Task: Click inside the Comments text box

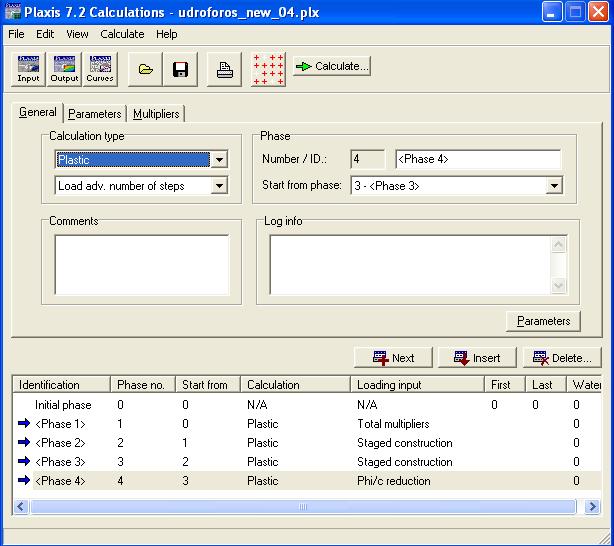Action: (142, 264)
